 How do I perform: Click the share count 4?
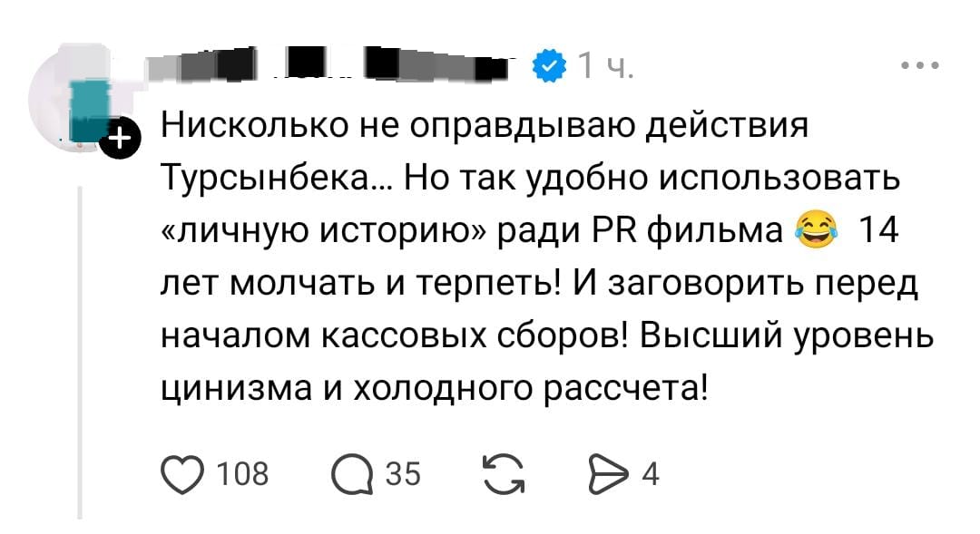[650, 473]
